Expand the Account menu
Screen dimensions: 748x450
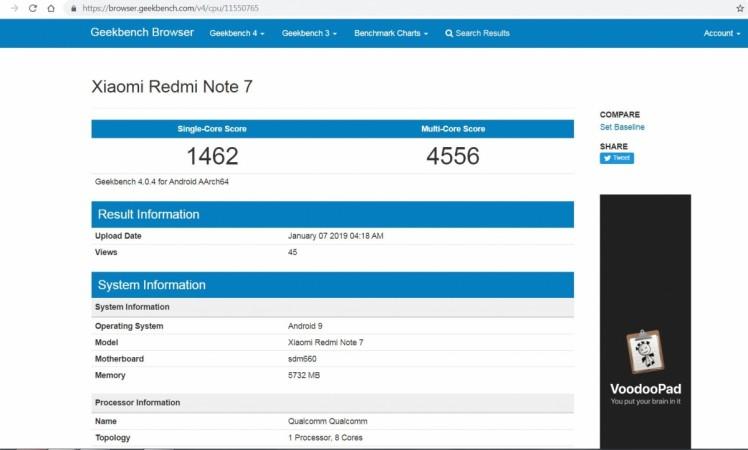[x=722, y=33]
